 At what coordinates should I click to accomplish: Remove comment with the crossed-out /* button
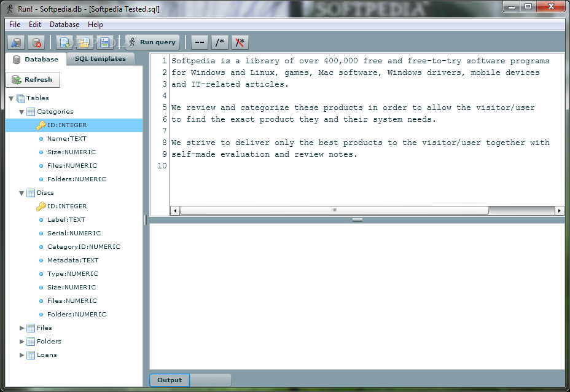[240, 42]
